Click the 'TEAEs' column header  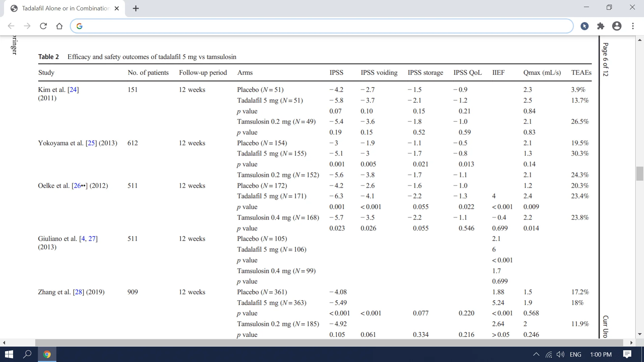[x=581, y=72]
